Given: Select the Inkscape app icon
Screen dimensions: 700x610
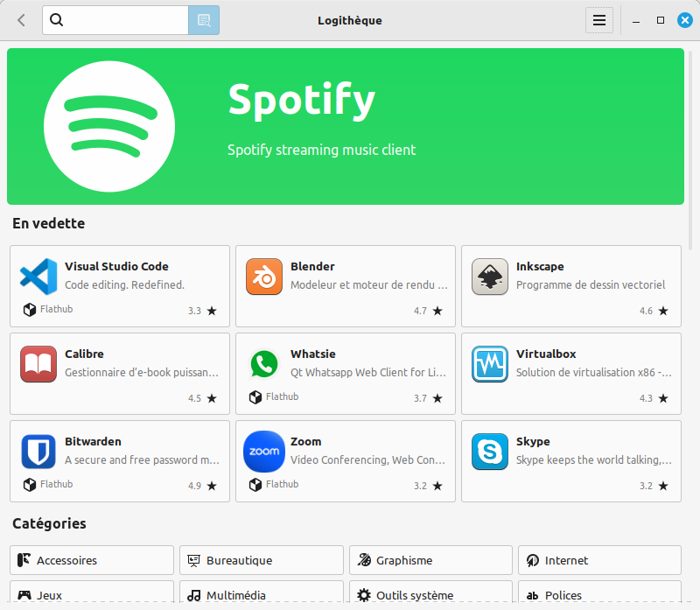Looking at the screenshot, I should pyautogui.click(x=490, y=277).
